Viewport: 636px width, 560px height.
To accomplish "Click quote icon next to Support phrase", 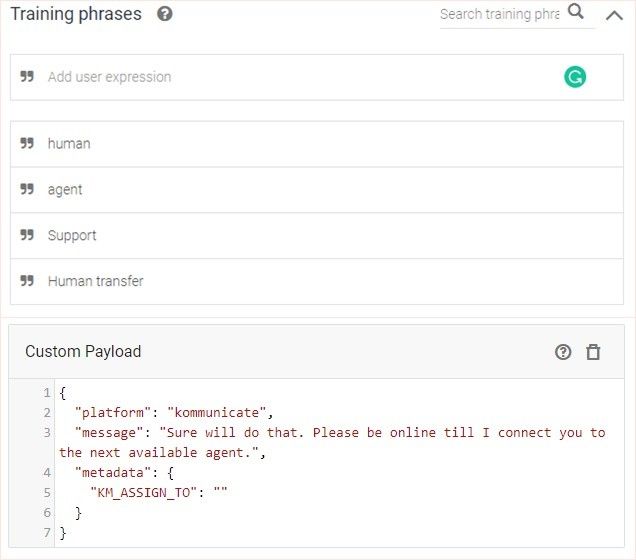I will (27, 235).
